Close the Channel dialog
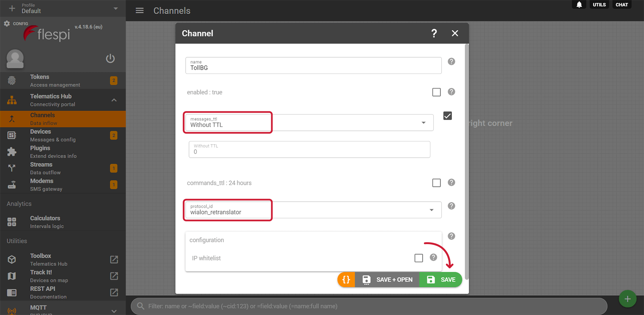 coord(455,33)
